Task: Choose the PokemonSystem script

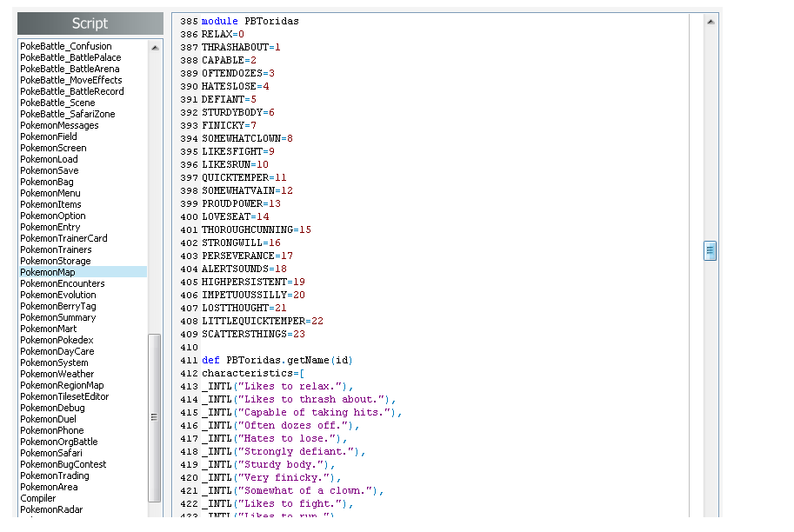Action: [x=54, y=362]
